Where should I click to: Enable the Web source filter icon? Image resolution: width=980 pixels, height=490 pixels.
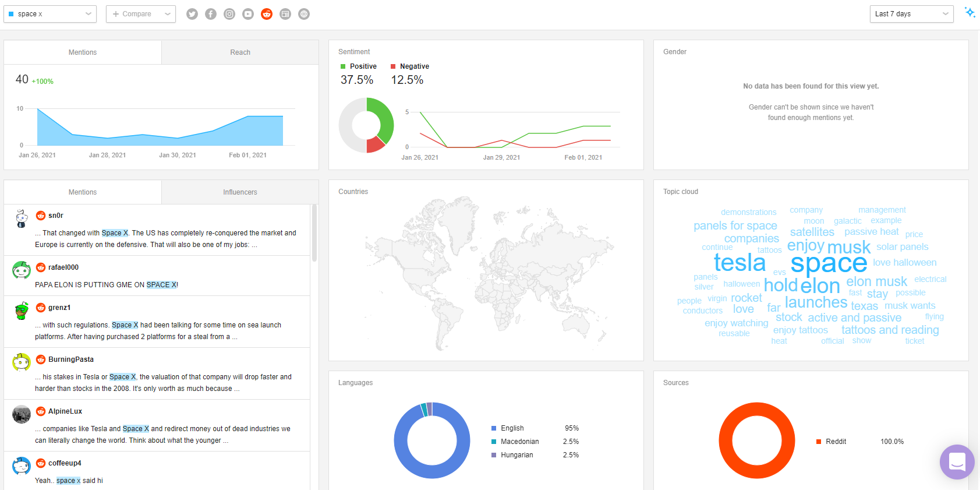[x=304, y=14]
